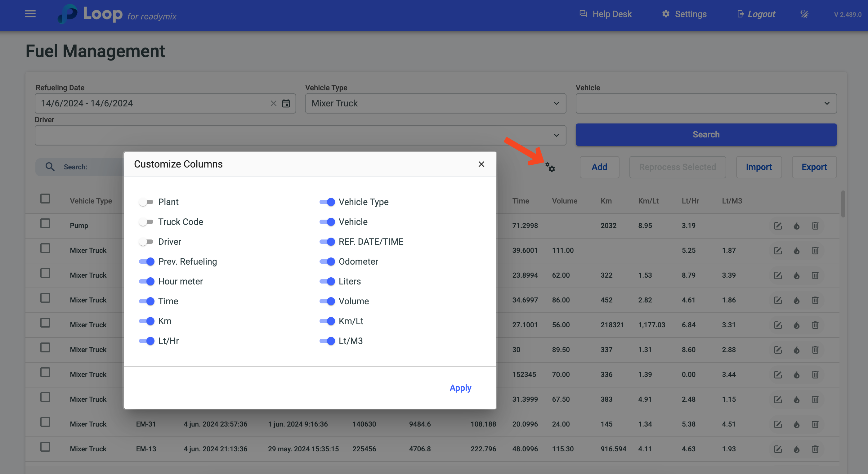Close the Customize Columns dialog
Viewport: 868px width, 474px height.
[481, 164]
